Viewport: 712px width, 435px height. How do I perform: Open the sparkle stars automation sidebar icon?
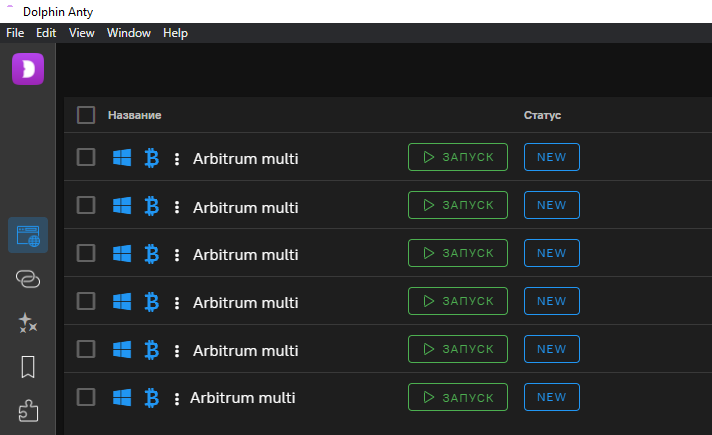28,323
